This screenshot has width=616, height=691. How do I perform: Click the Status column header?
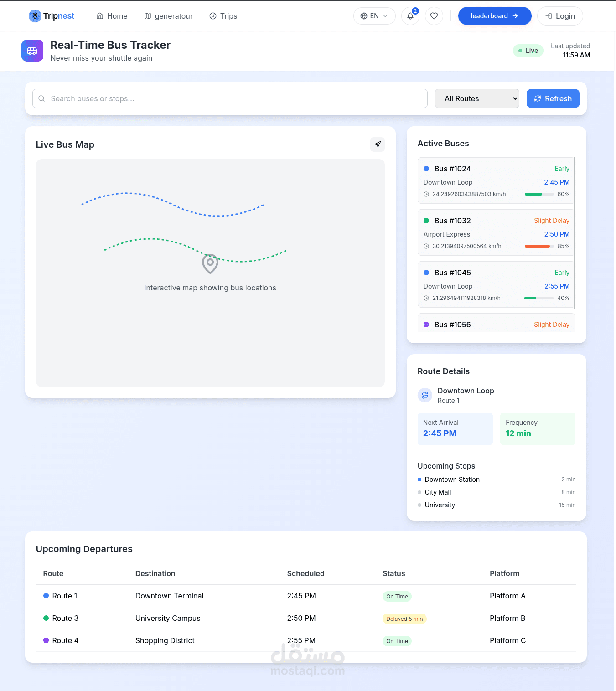393,573
